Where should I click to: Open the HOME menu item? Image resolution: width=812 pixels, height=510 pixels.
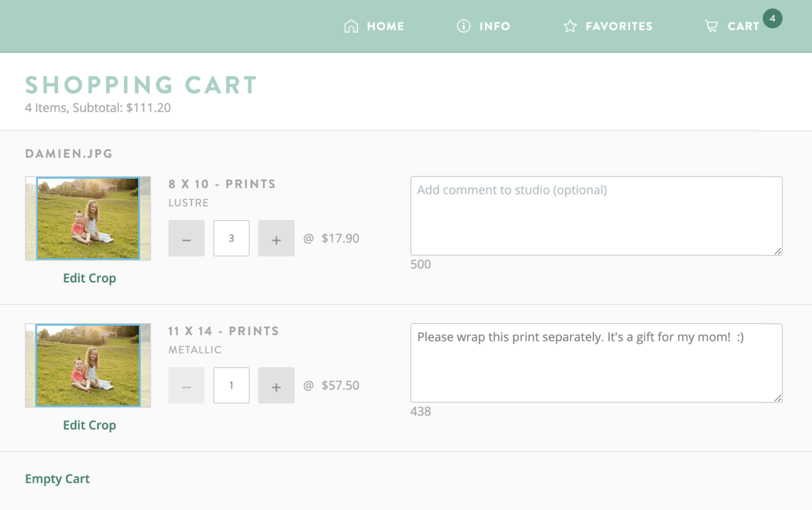coord(384,26)
